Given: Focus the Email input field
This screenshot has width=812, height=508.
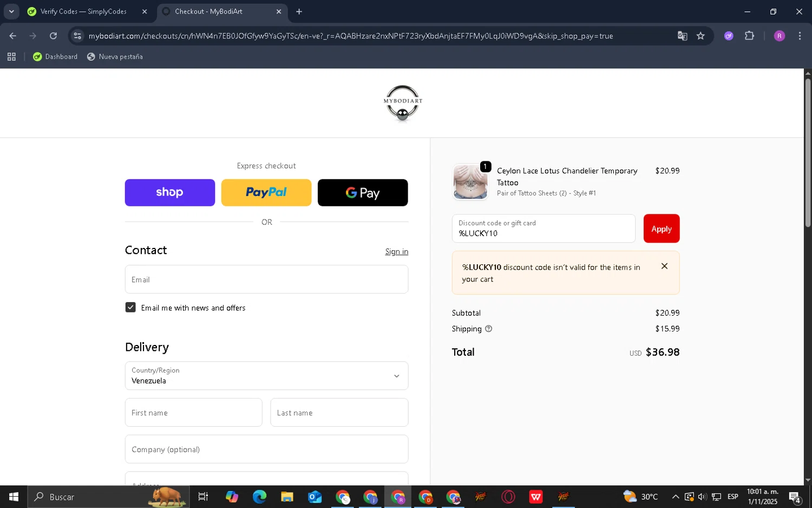Looking at the screenshot, I should click(266, 279).
